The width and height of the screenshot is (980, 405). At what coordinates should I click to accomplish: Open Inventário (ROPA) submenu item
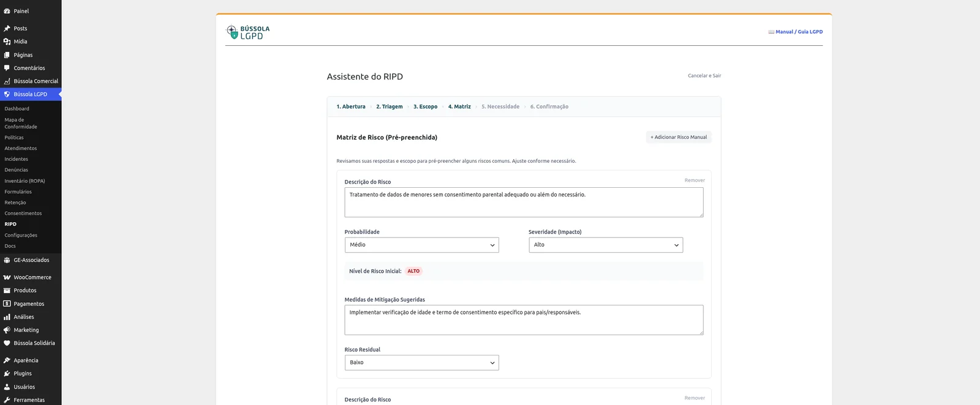[24, 181]
